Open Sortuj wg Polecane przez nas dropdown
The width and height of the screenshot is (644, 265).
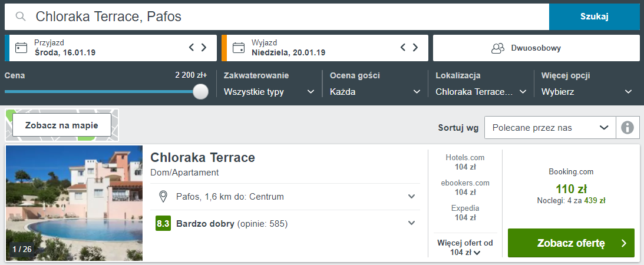[x=550, y=128]
